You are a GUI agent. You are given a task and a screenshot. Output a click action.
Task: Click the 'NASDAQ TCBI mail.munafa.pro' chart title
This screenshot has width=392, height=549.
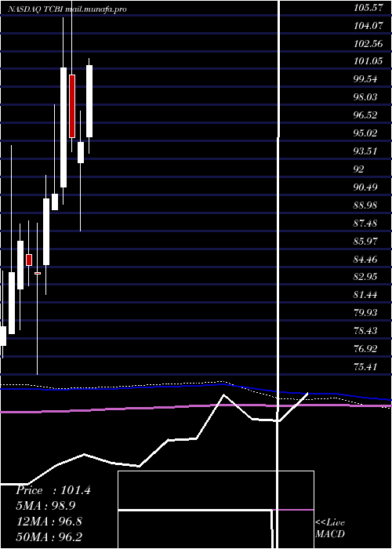pos(67,9)
